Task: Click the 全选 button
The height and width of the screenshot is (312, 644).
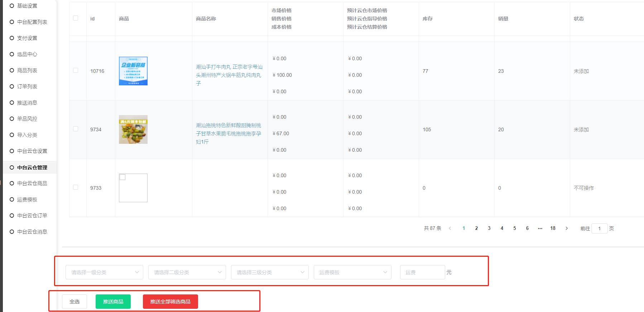Action: 75,302
